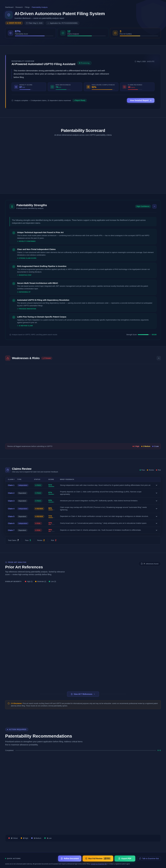Screen dimensions: 166x868
Task: Collapse the Patentability Strengths section
Action: (155, 206)
